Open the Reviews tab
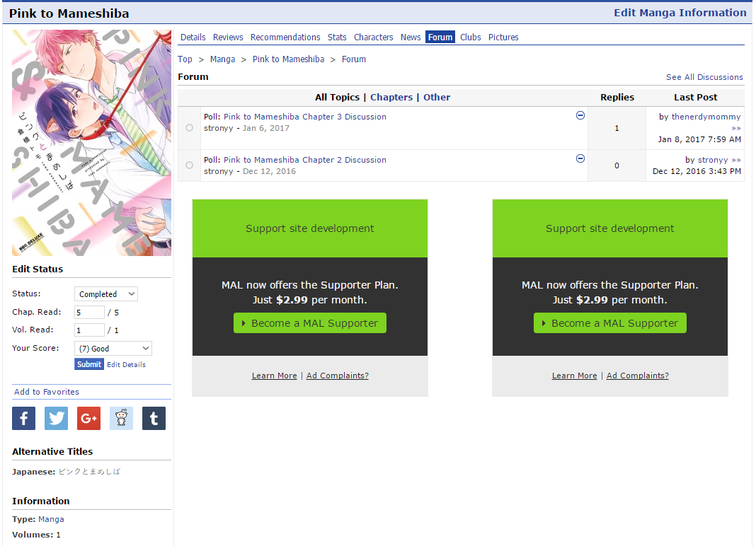The image size is (756, 546). click(x=228, y=37)
